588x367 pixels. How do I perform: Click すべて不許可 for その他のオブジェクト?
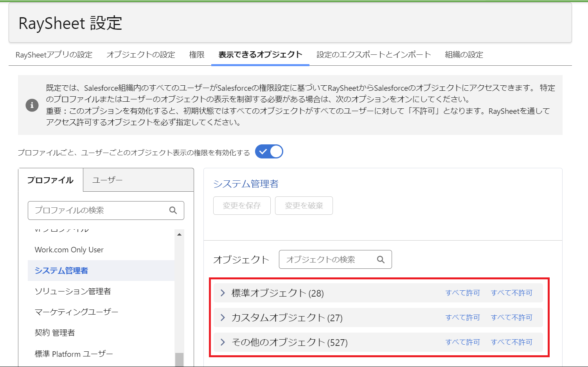pos(511,342)
